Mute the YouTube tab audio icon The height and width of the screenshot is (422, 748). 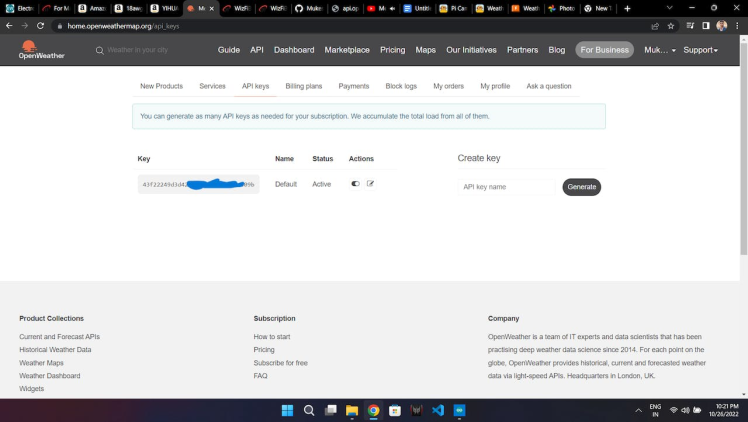pyautogui.click(x=392, y=9)
